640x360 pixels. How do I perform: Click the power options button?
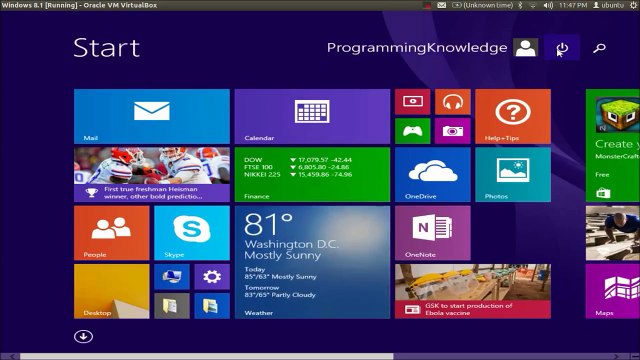point(562,48)
